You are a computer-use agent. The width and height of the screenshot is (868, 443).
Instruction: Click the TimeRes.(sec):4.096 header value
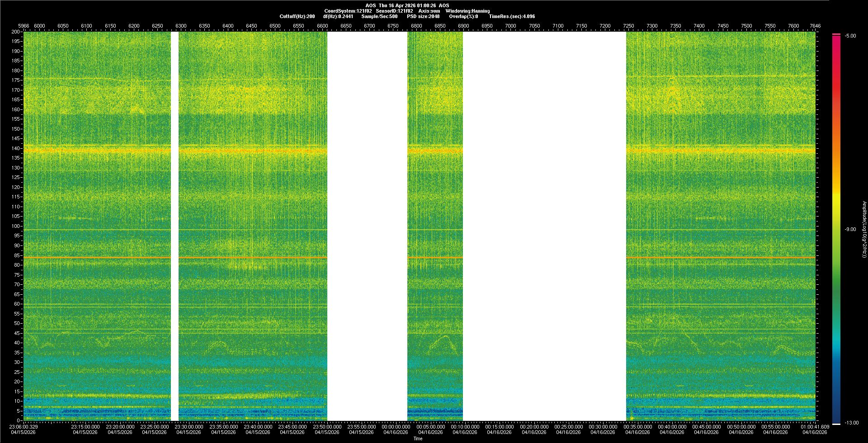pos(512,16)
